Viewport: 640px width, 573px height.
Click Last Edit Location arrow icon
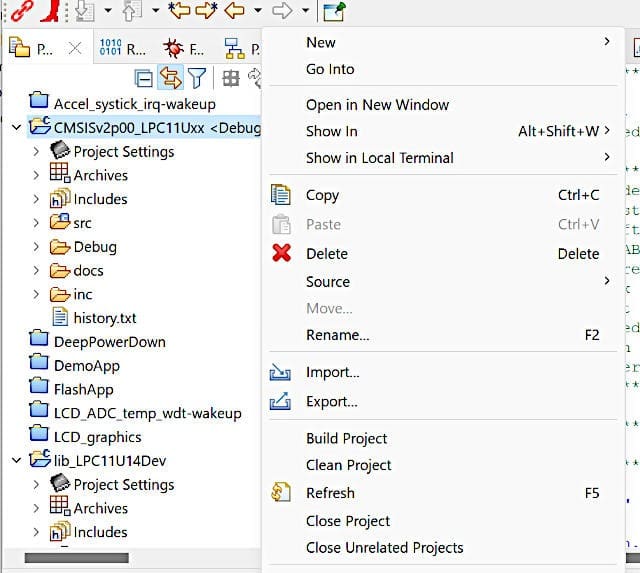179,11
